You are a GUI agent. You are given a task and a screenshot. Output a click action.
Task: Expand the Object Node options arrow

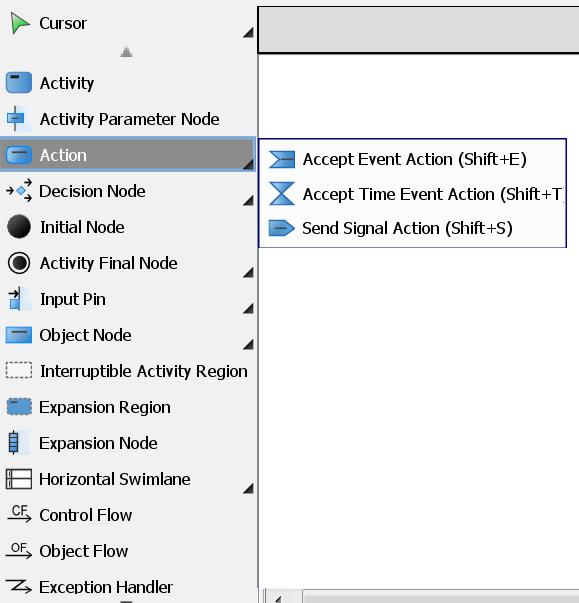248,344
